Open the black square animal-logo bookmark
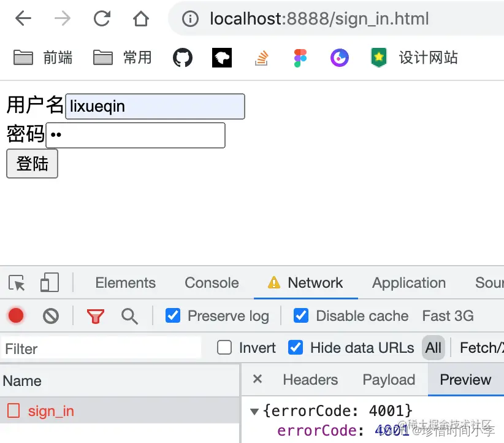 (222, 58)
